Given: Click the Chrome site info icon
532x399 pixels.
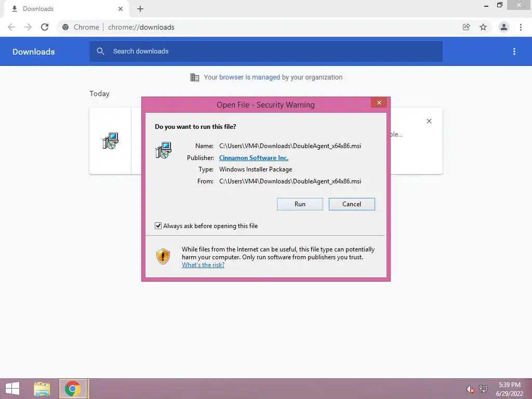Looking at the screenshot, I should pyautogui.click(x=65, y=27).
